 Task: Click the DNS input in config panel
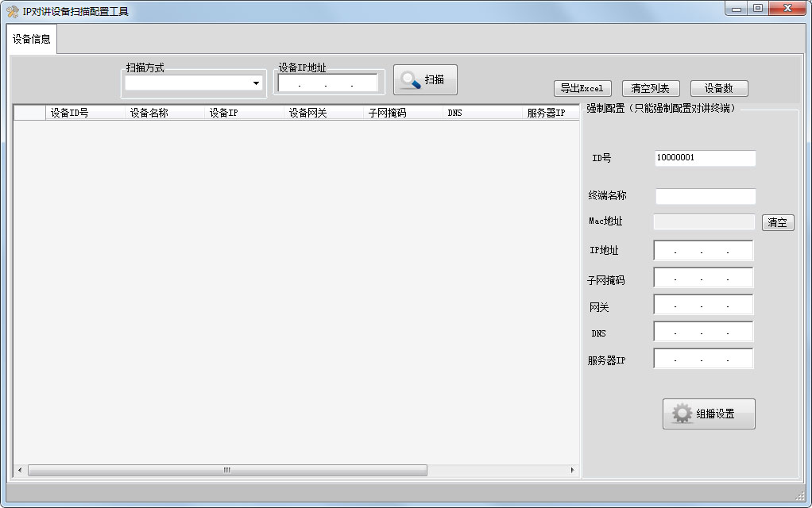click(x=703, y=333)
